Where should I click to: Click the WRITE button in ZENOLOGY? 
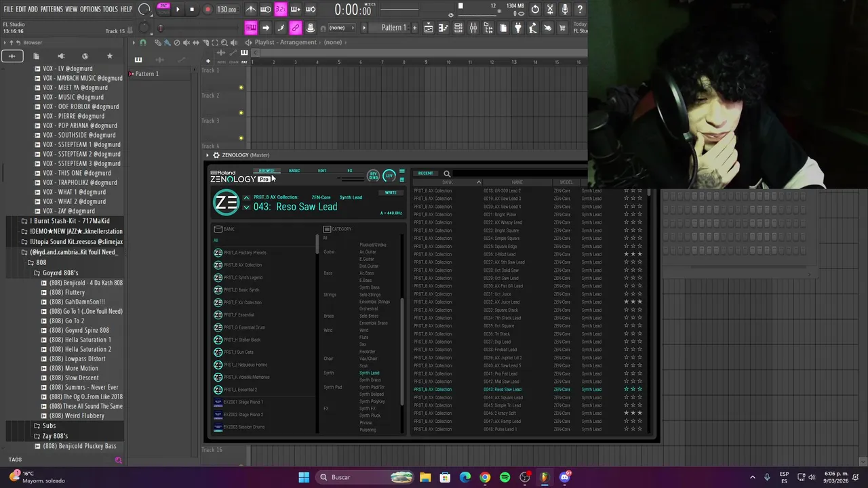(x=391, y=192)
